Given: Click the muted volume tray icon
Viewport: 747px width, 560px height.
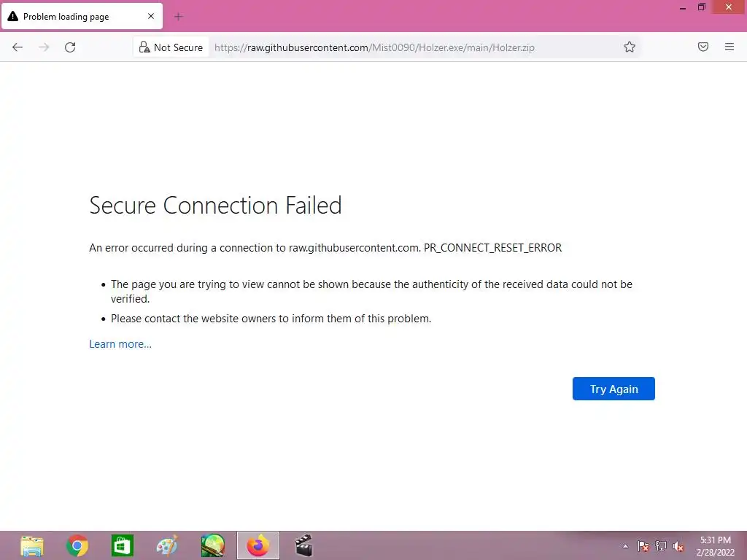Looking at the screenshot, I should pyautogui.click(x=678, y=546).
